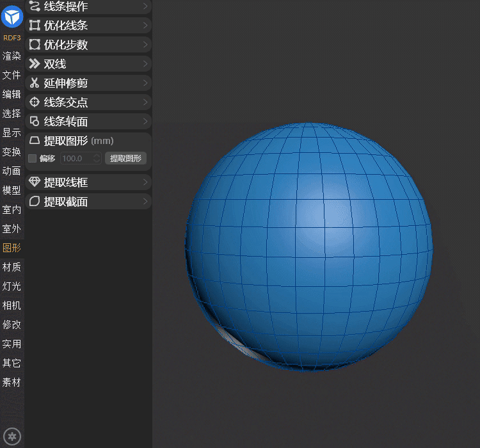Open the 灯光 sidebar menu
The width and height of the screenshot is (480, 448).
click(x=12, y=286)
